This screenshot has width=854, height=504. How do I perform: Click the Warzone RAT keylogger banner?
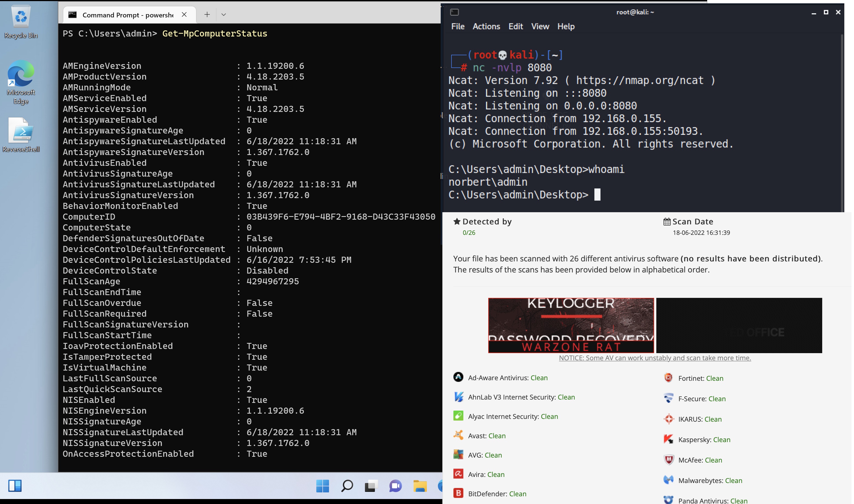pos(571,325)
